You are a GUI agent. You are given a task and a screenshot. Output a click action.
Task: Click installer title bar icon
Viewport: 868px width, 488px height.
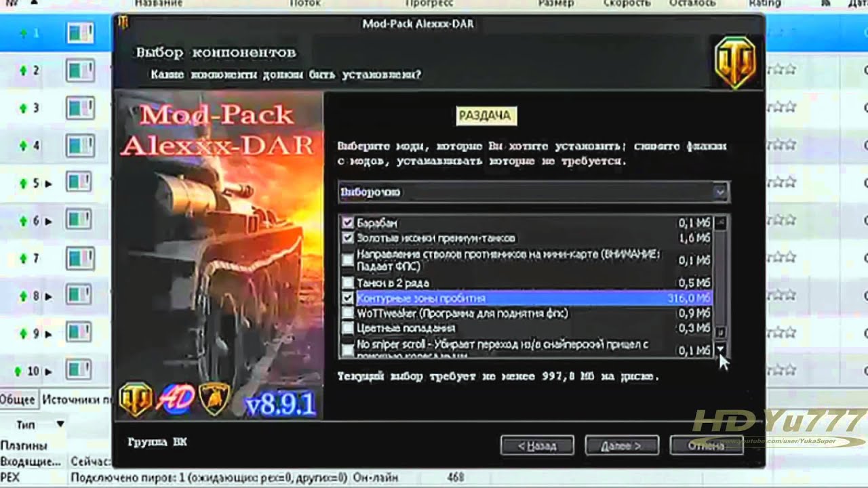pos(123,24)
